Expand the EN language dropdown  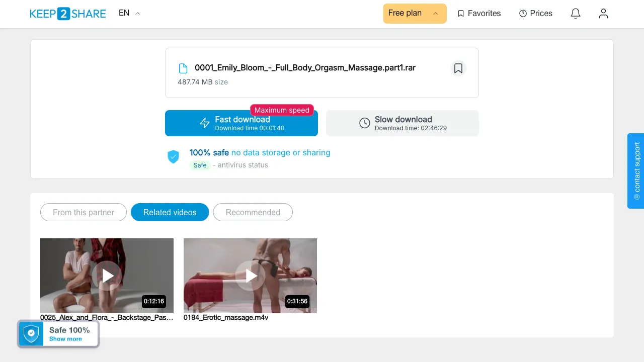129,13
